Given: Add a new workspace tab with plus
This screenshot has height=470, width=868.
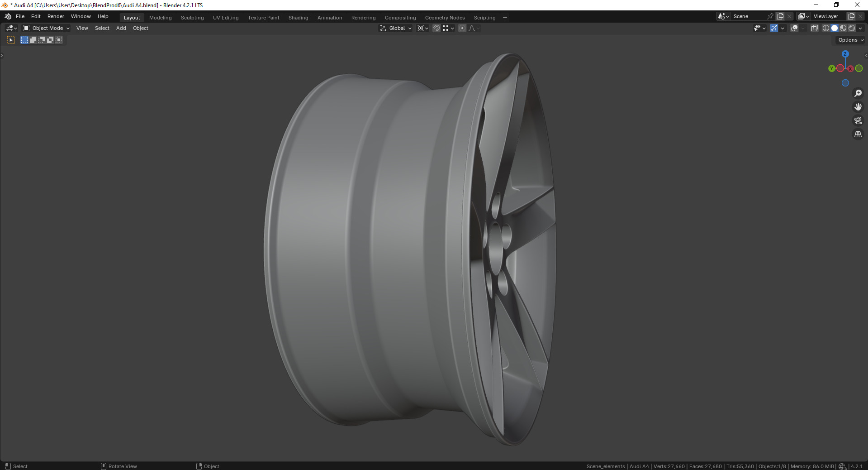Looking at the screenshot, I should (505, 18).
